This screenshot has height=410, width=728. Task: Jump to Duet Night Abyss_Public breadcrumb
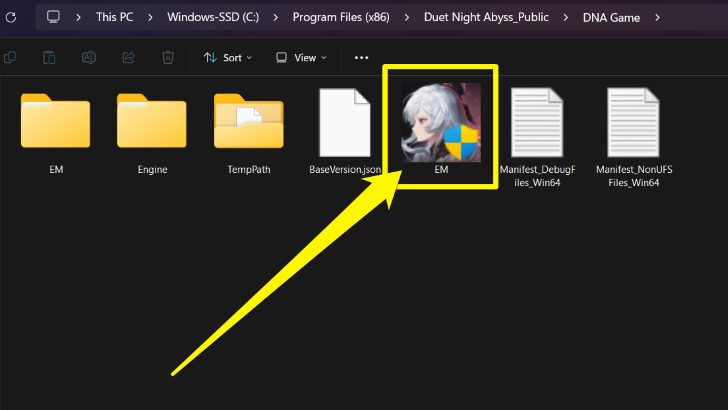(486, 17)
